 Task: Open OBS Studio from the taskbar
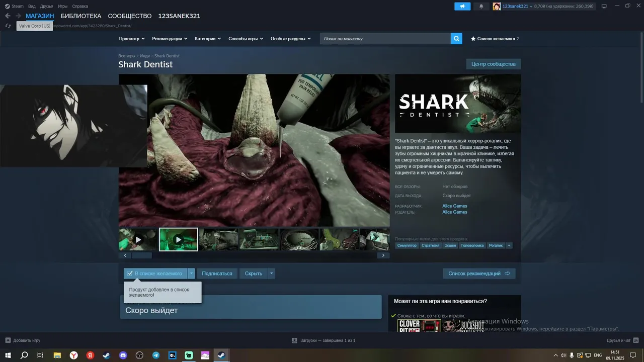tap(139, 355)
